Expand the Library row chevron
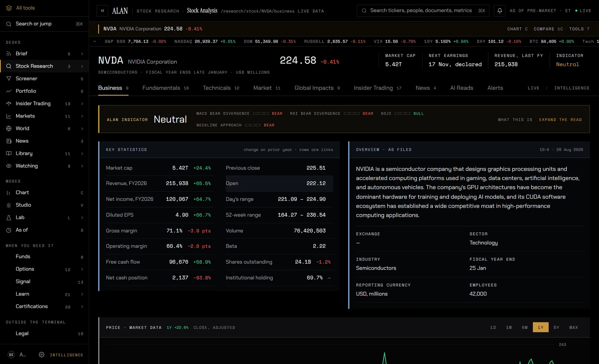The image size is (599, 364). (x=82, y=154)
